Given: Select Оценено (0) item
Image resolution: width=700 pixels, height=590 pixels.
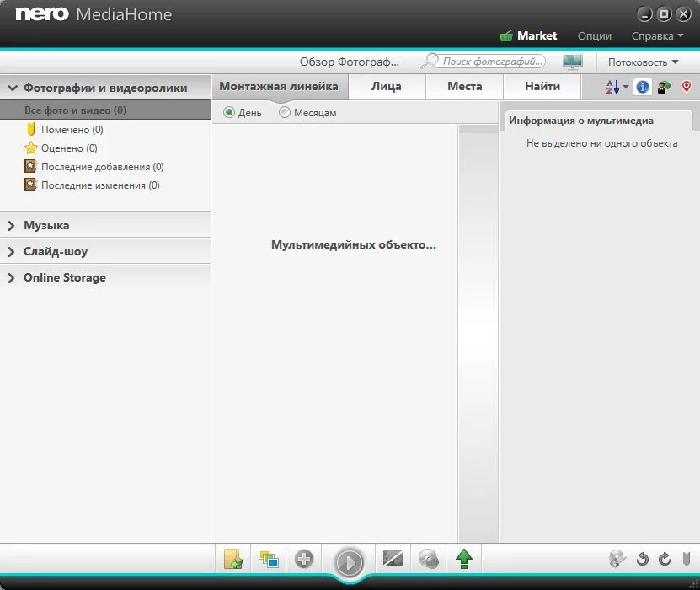Looking at the screenshot, I should [69, 148].
